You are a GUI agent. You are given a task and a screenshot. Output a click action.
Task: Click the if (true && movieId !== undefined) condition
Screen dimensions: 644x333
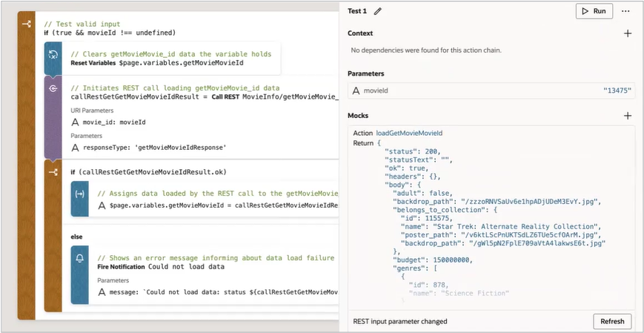(110, 33)
